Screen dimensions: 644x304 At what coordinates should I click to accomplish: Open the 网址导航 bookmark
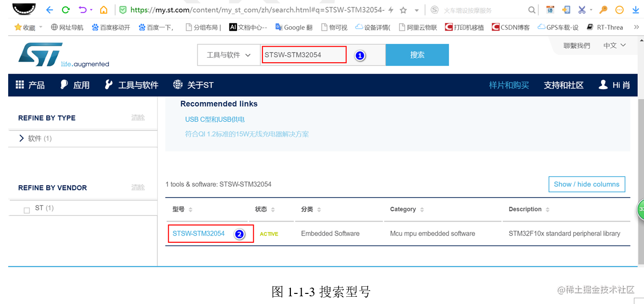67,27
